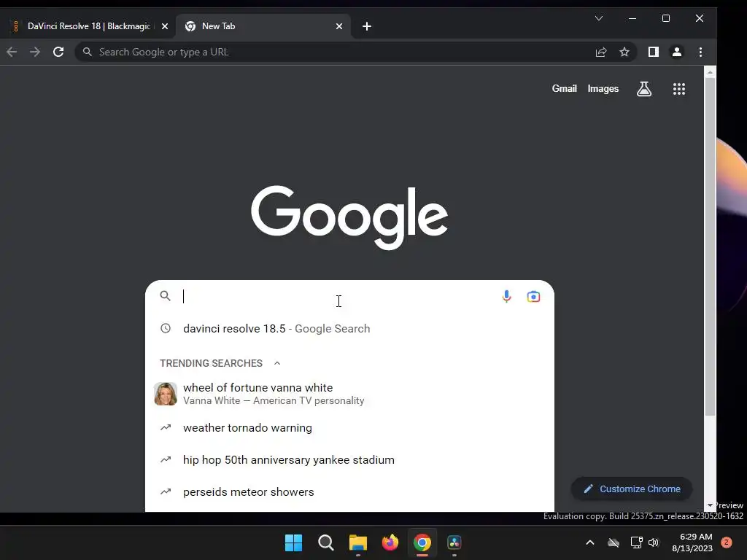Open tab search dropdown arrow
Image resolution: width=747 pixels, height=560 pixels.
pos(599,18)
